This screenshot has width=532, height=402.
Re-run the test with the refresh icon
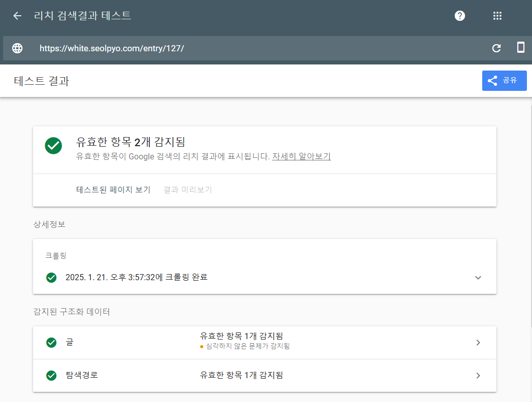tap(496, 48)
